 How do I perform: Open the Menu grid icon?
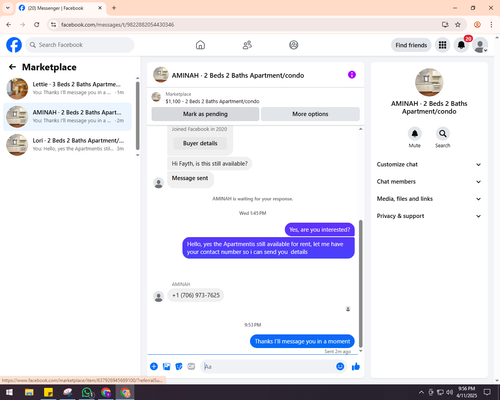point(442,45)
